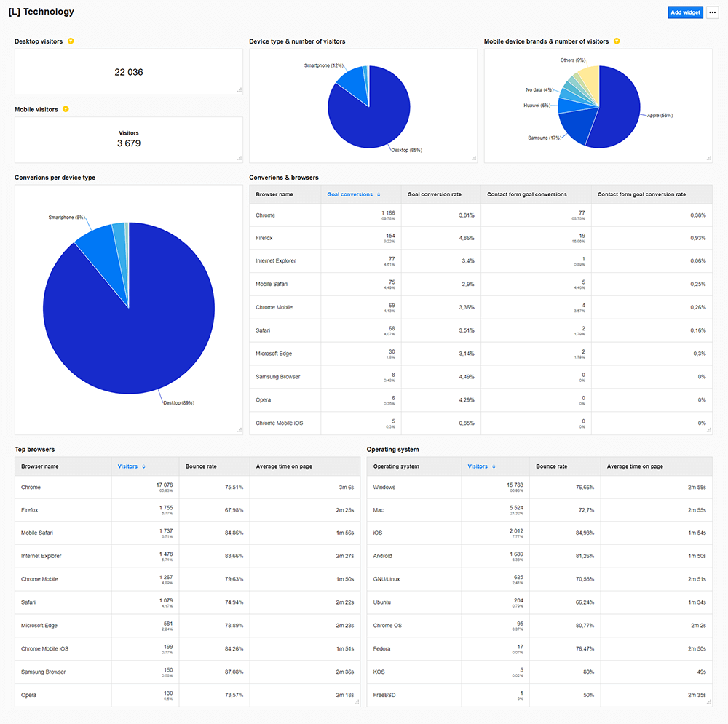Click the yellow icon beside Desktop visitors

71,41
